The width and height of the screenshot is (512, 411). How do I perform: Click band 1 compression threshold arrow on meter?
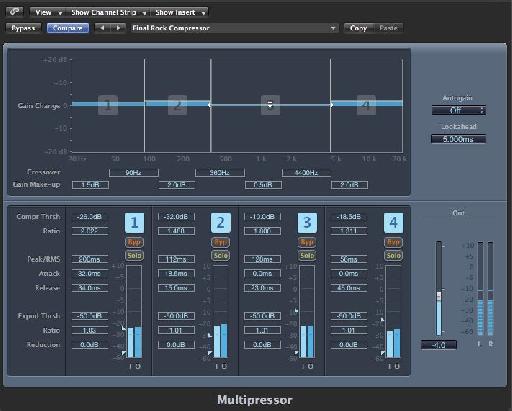point(124,328)
